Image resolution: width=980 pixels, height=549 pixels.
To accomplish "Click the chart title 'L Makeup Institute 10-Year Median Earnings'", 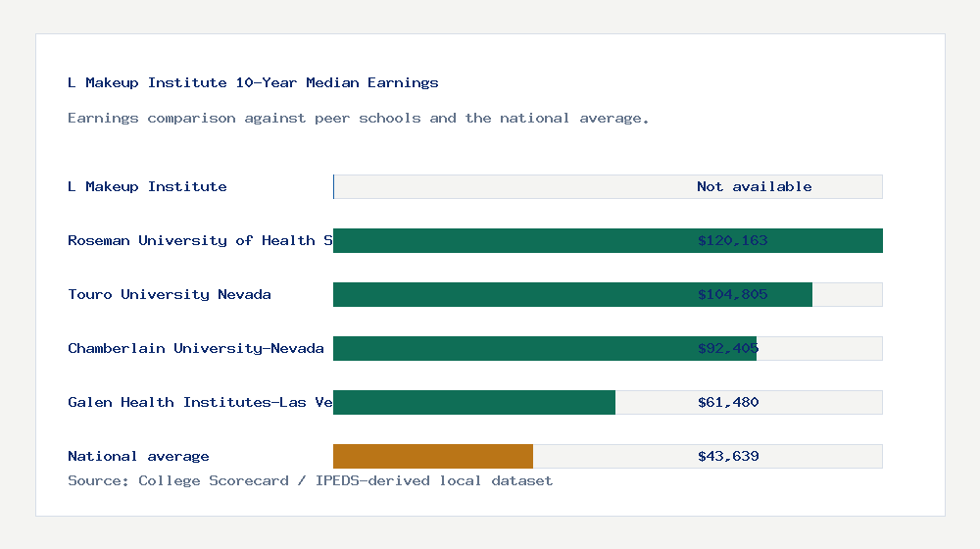I will (x=253, y=82).
